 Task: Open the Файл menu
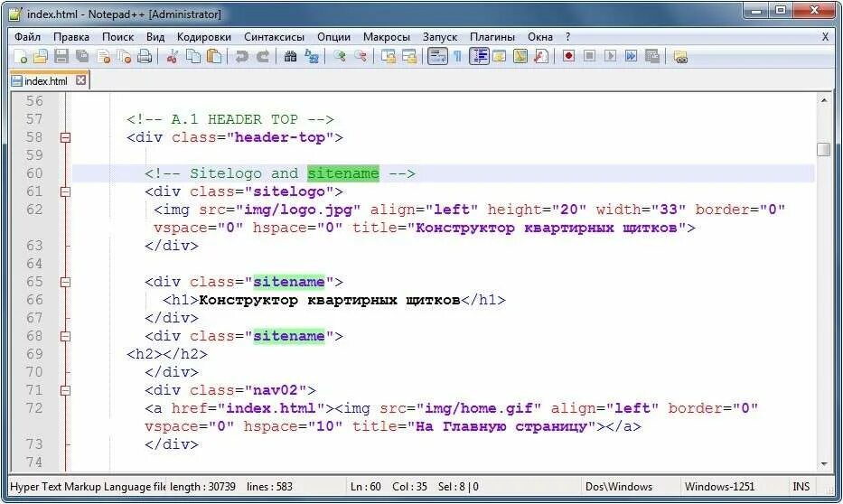pos(27,37)
